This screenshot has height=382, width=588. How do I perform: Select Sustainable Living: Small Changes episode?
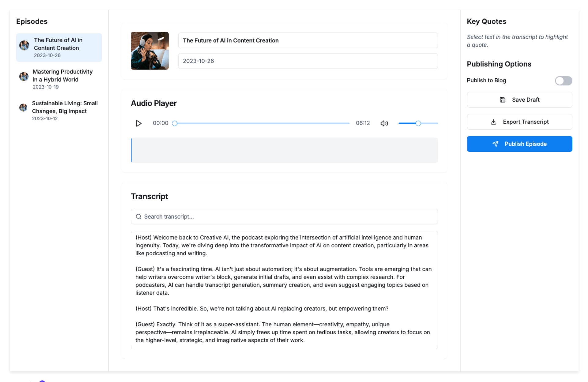[x=65, y=107]
